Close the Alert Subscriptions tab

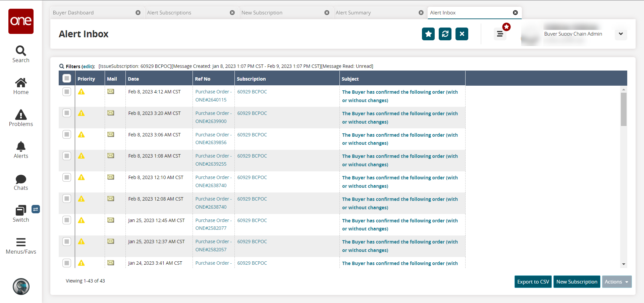tap(232, 13)
